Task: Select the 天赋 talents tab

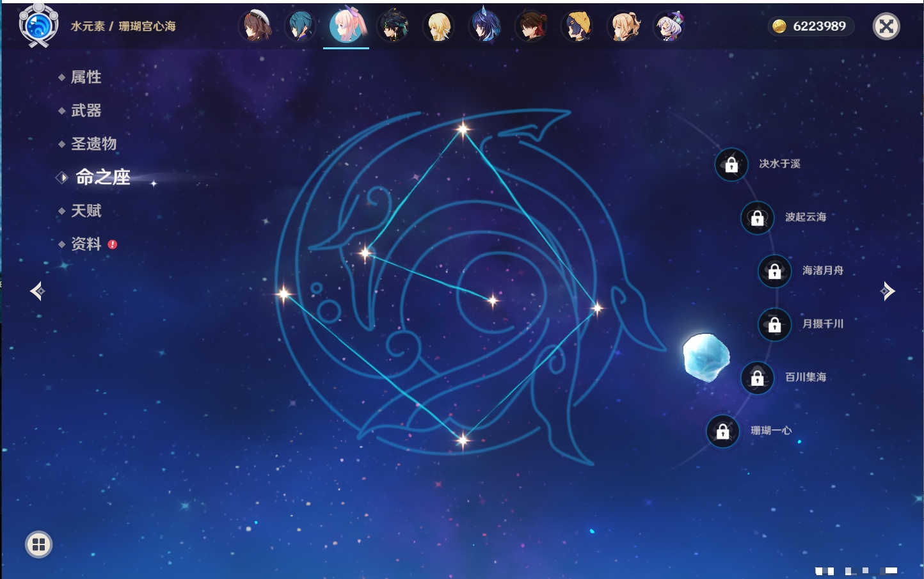Action: pos(86,210)
